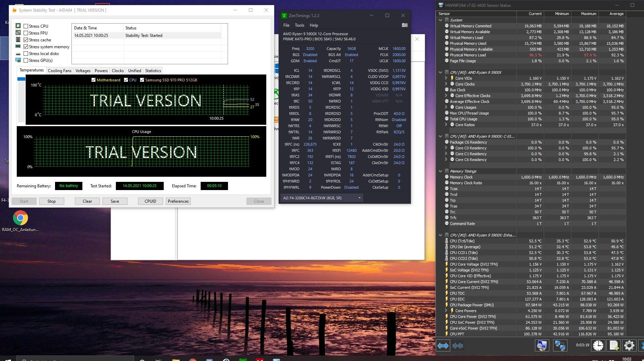This screenshot has height=361, width=644.
Task: Enable the Stress GPU(s) checkbox
Action: pyautogui.click(x=26, y=61)
